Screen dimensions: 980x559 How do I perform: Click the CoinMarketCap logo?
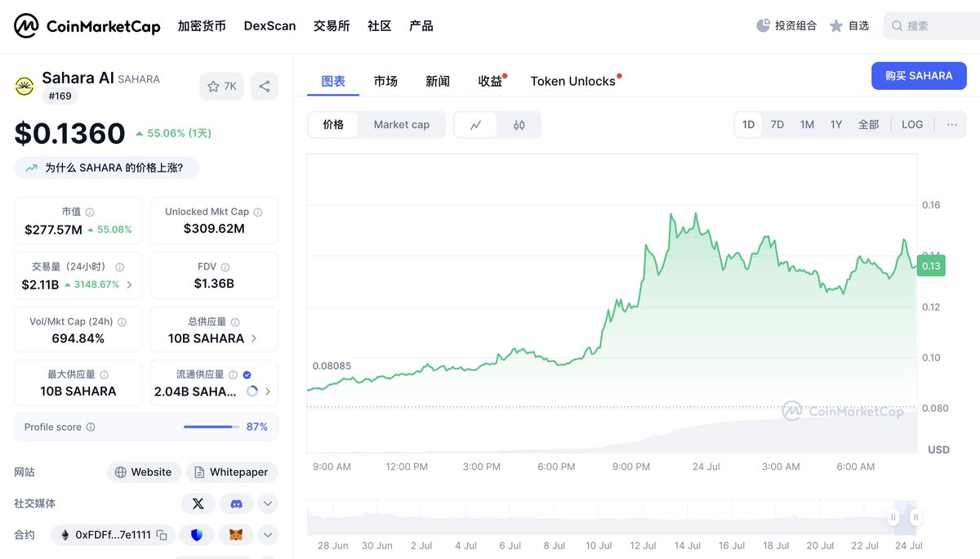point(87,26)
